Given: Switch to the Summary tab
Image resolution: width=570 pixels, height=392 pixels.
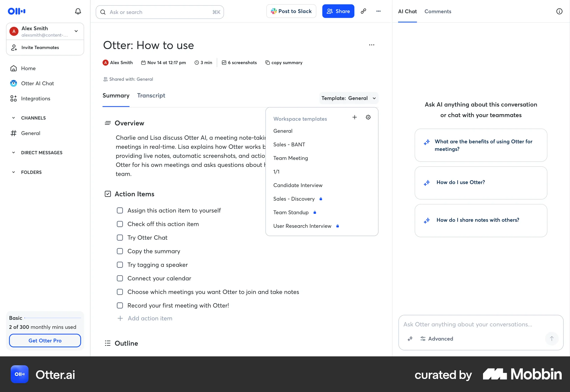Looking at the screenshot, I should [116, 96].
